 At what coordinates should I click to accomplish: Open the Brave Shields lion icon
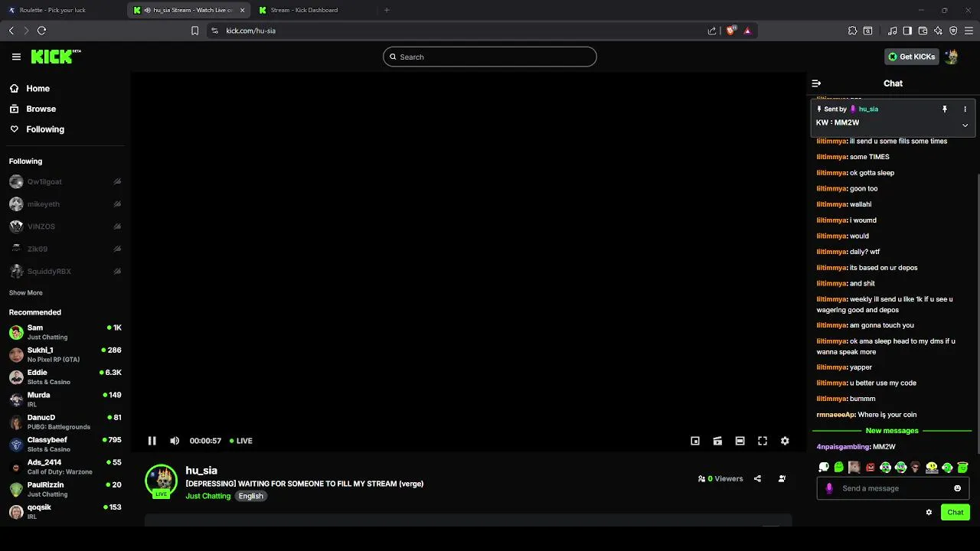tap(730, 31)
